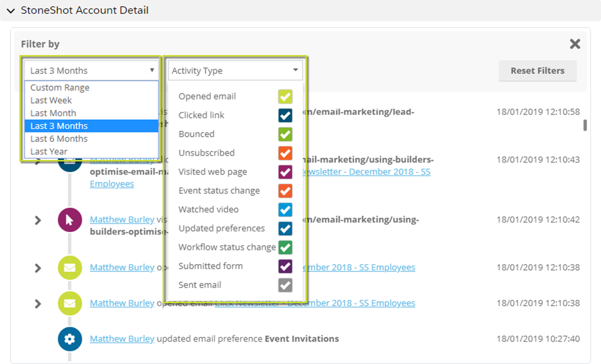Toggle the Unsubscribed checkbox
This screenshot has height=364, width=601.
point(285,153)
